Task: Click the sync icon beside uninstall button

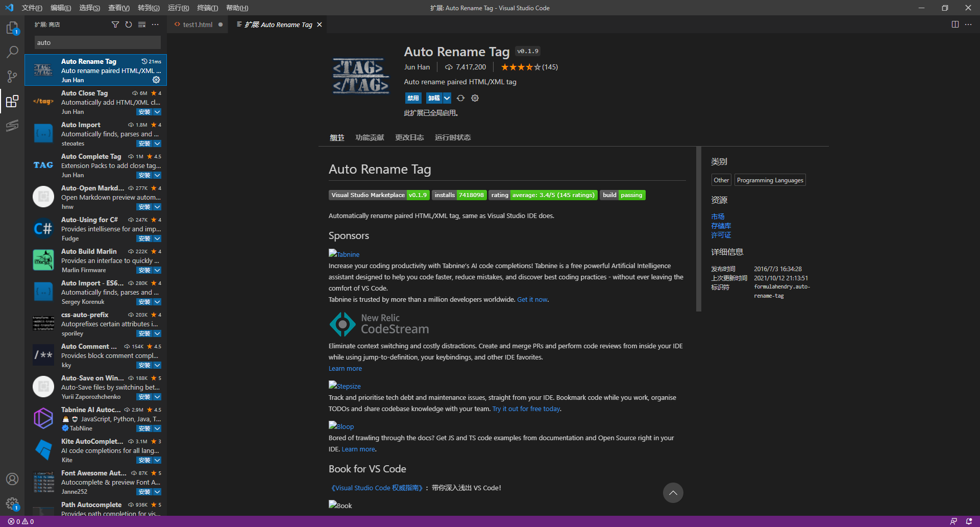Action: (460, 98)
